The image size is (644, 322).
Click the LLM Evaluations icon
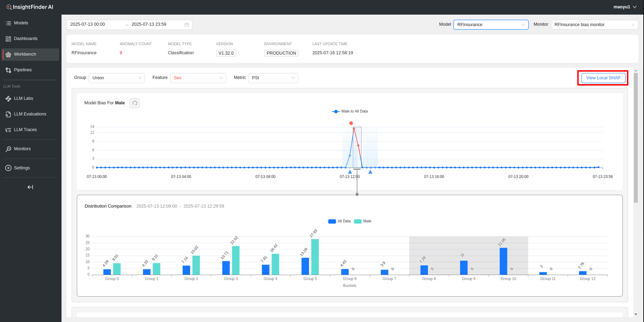(x=8, y=114)
